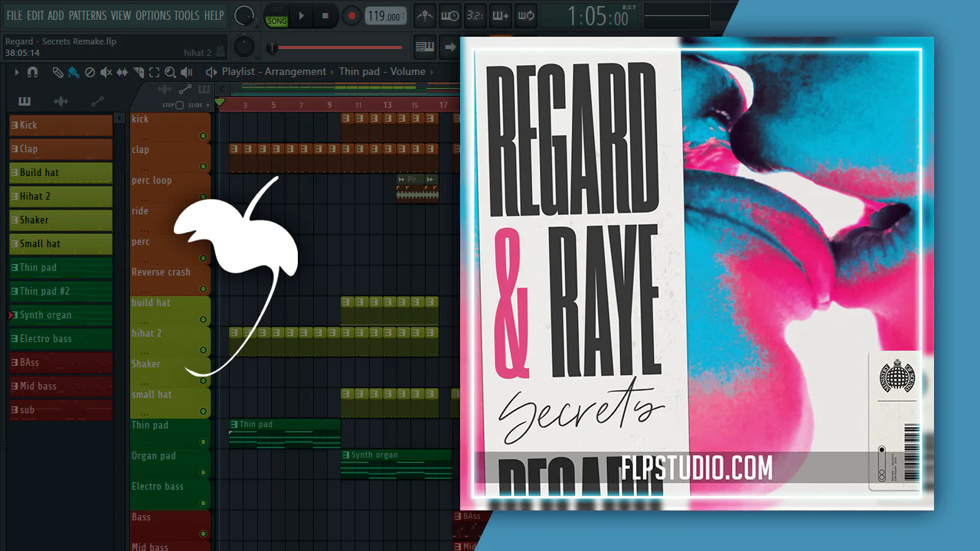Mute the clap track

click(x=203, y=166)
